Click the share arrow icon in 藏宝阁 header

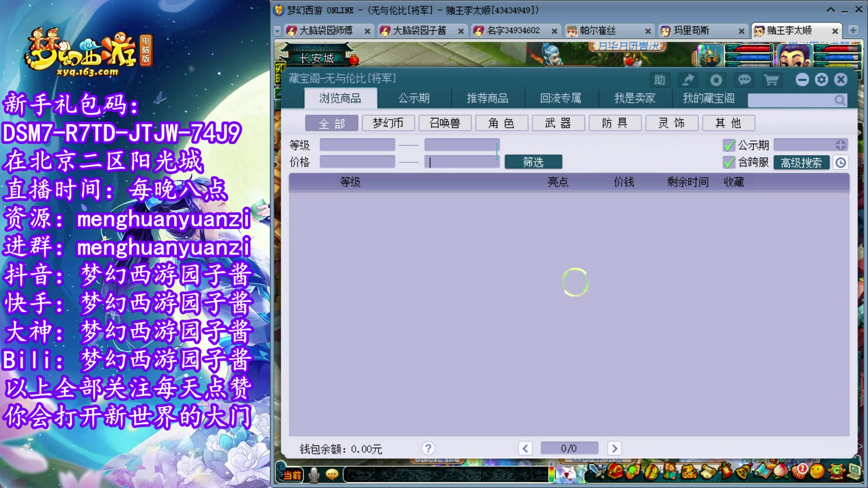tap(688, 80)
